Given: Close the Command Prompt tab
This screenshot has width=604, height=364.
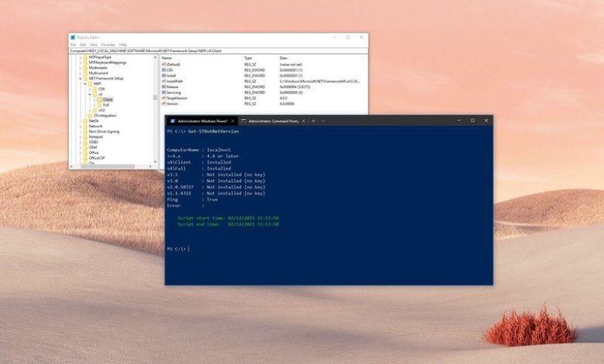Looking at the screenshot, I should point(303,121).
